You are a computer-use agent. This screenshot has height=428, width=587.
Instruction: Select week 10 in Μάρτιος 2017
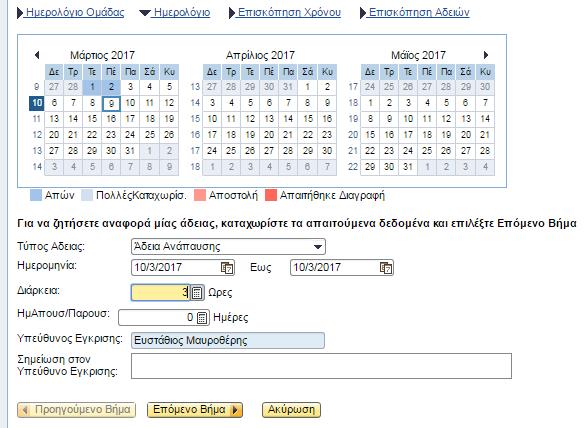click(x=37, y=103)
